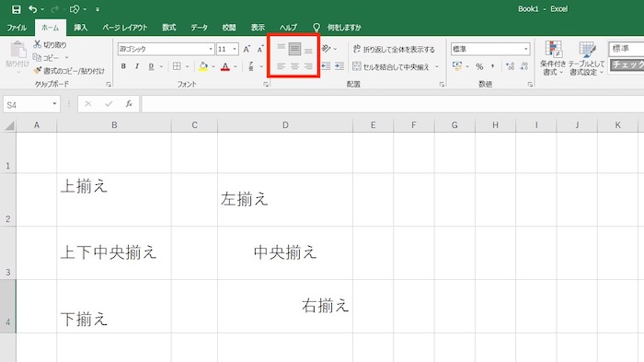Image resolution: width=644 pixels, height=362 pixels.
Task: Decrease decimal places
Action: (523, 66)
